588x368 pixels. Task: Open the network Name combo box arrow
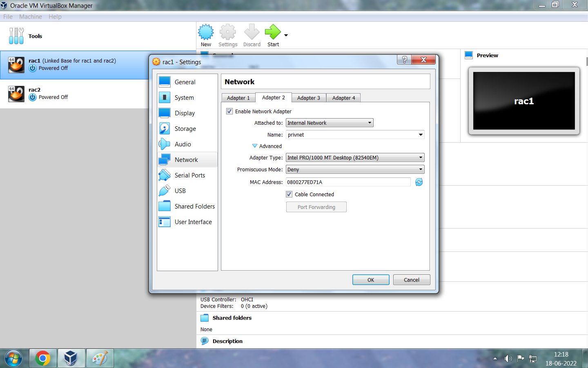pyautogui.click(x=421, y=135)
